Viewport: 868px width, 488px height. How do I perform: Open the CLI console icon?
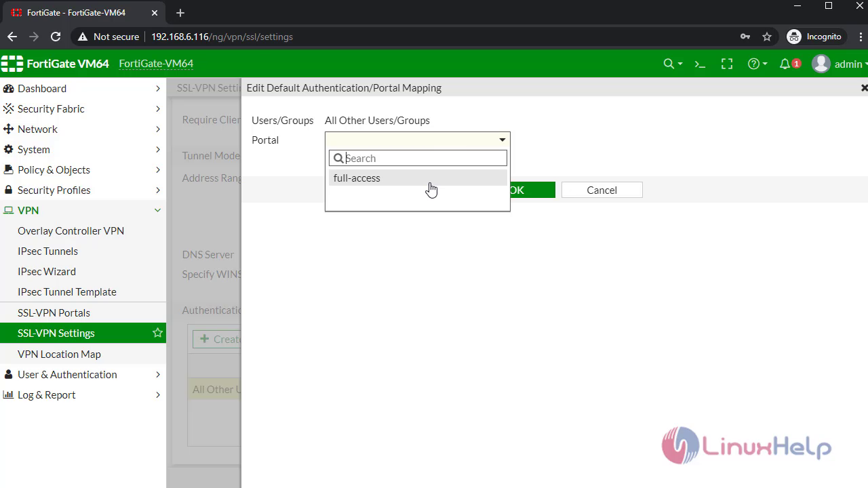point(700,64)
